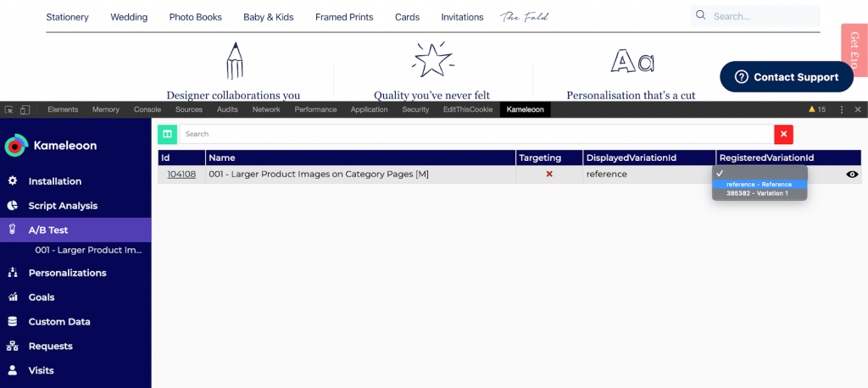Open the Photo Books navigation link
Viewport: 868px width, 388px height.
(x=195, y=17)
